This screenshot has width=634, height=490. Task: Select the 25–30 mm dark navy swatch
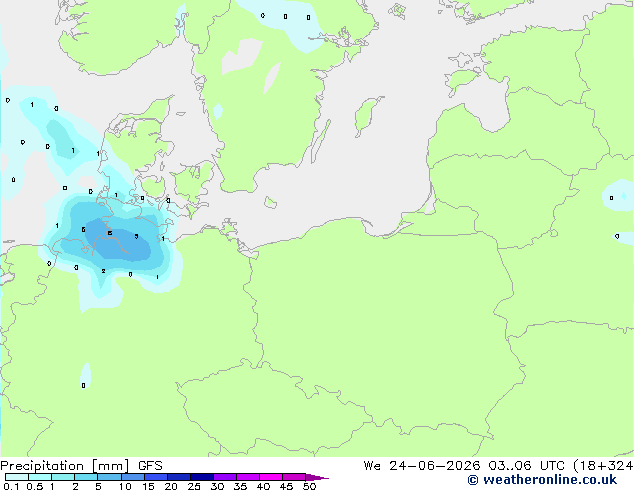point(202,477)
